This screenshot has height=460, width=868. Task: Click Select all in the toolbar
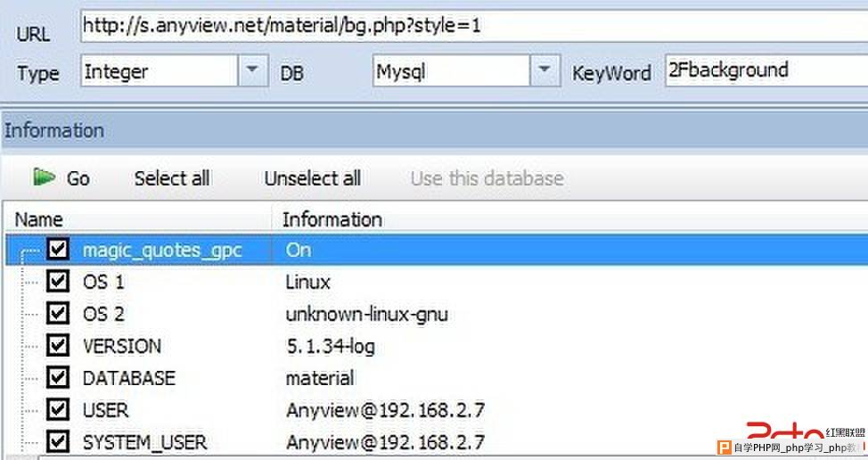click(172, 178)
